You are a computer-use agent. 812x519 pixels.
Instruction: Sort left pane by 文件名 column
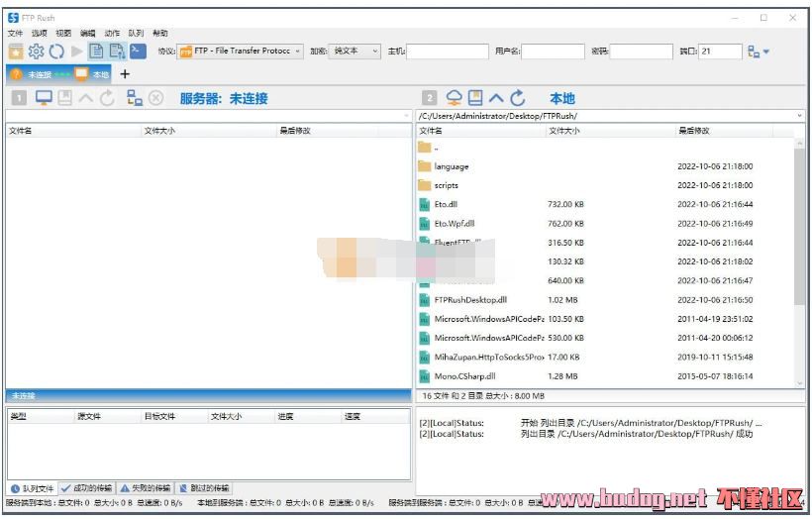click(72, 131)
